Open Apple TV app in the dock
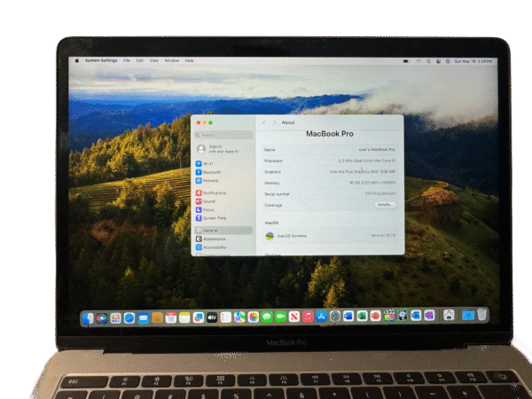This screenshot has height=399, width=532. coord(212,318)
